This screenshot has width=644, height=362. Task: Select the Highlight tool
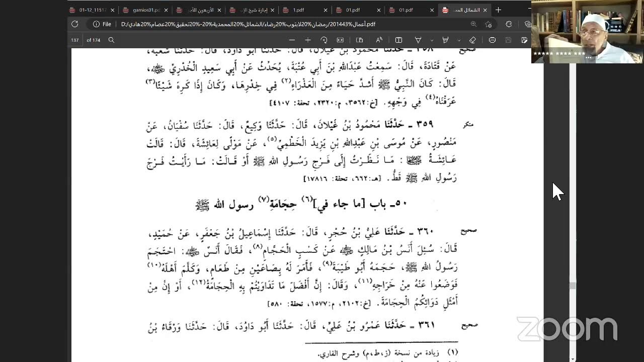coord(445,40)
